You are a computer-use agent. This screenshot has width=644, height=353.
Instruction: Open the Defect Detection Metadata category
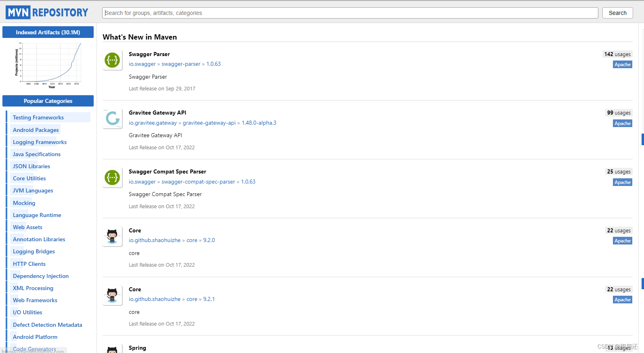point(48,325)
